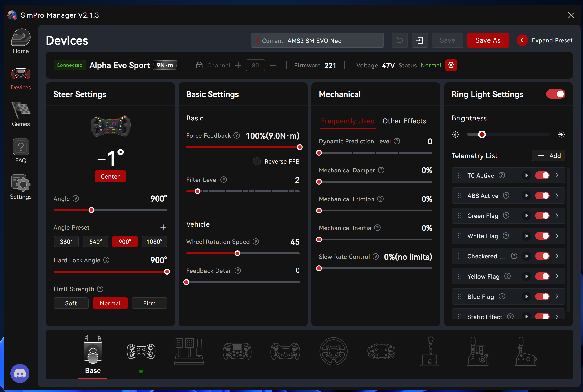Screen dimensions: 583x392
Task: Select the 360° angle preset
Action: point(66,241)
